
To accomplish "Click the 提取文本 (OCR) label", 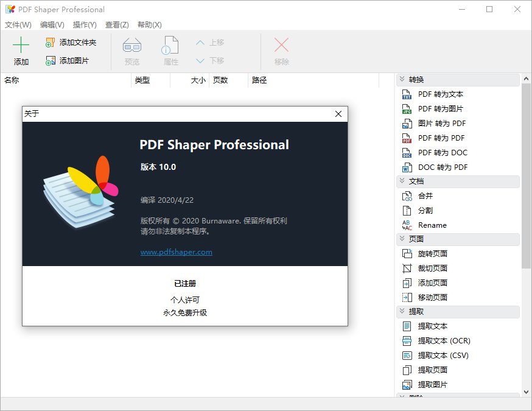I will 444,341.
